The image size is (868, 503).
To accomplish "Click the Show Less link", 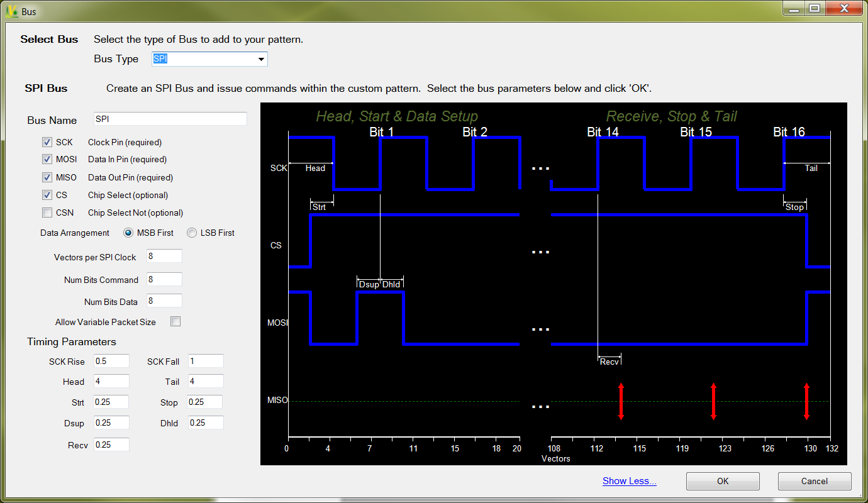I will tap(629, 481).
